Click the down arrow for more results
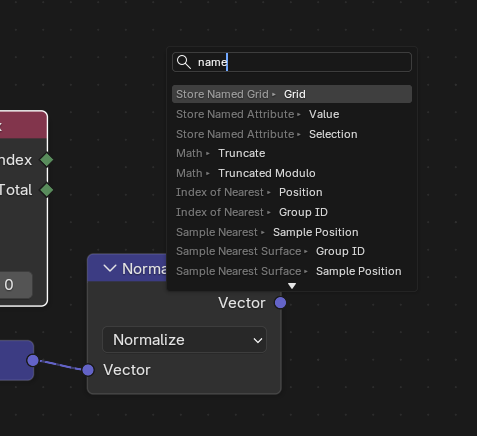This screenshot has height=436, width=477. tap(292, 286)
